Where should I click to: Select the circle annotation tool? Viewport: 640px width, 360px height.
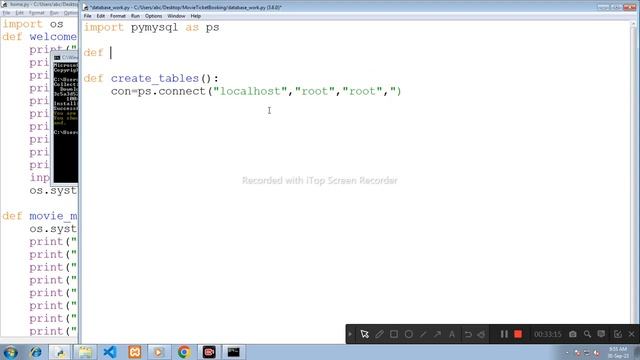tap(409, 334)
